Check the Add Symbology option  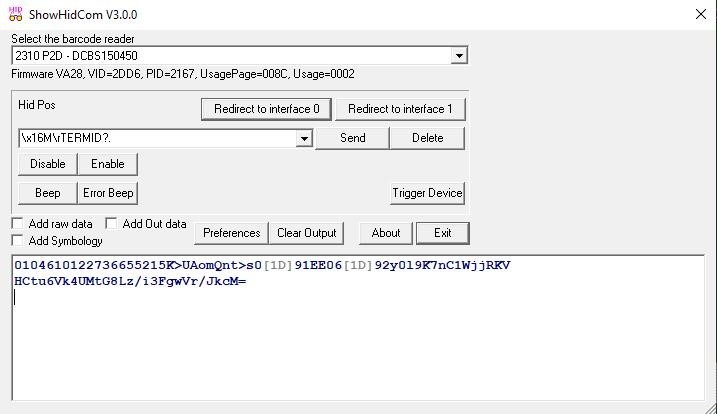coord(18,241)
